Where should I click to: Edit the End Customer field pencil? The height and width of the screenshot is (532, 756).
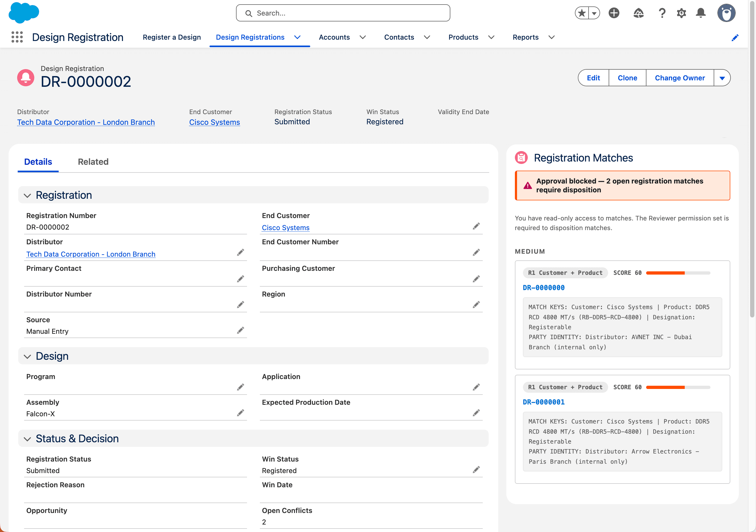coord(476,226)
